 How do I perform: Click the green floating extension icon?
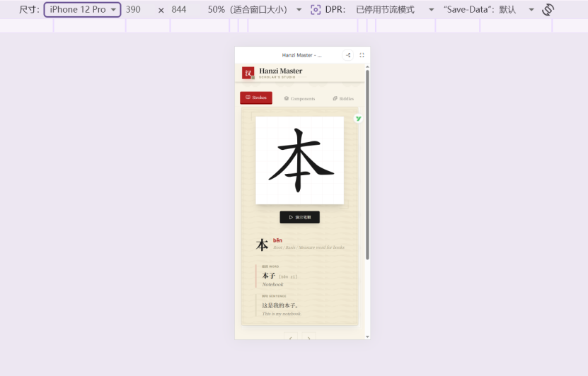coord(358,119)
